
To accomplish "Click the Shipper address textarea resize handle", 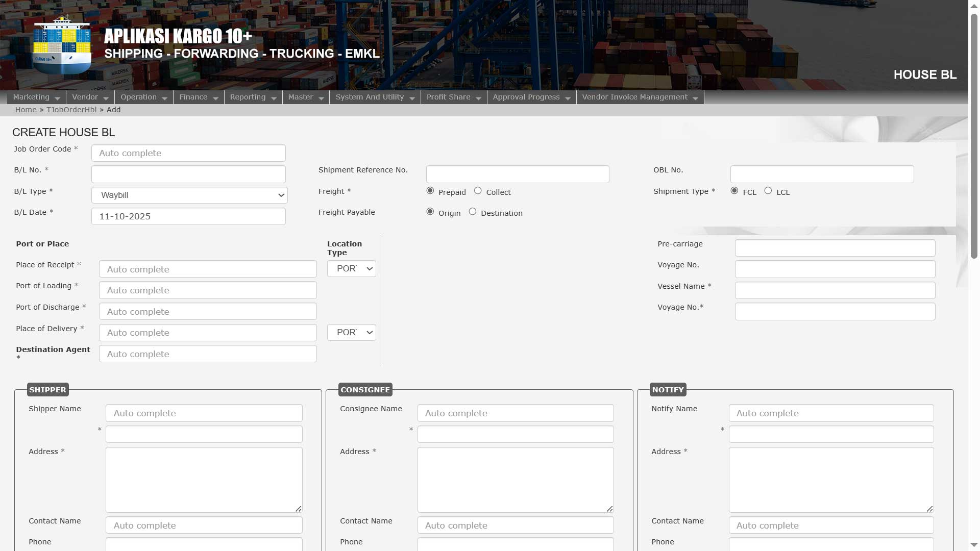I will click(299, 509).
